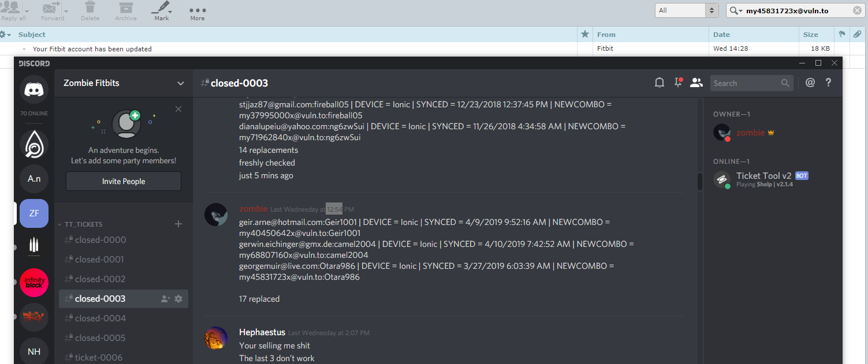Click the Hephaestus username

tap(262, 332)
